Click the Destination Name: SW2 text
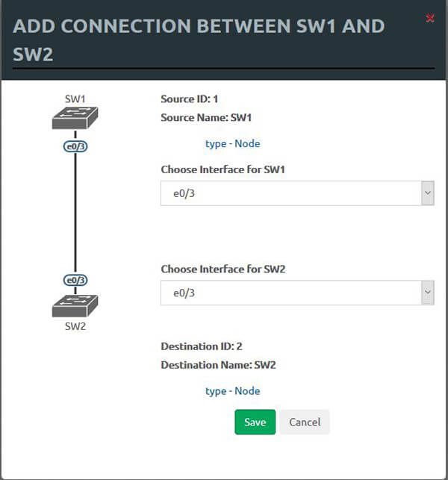This screenshot has width=448, height=480. 219,365
